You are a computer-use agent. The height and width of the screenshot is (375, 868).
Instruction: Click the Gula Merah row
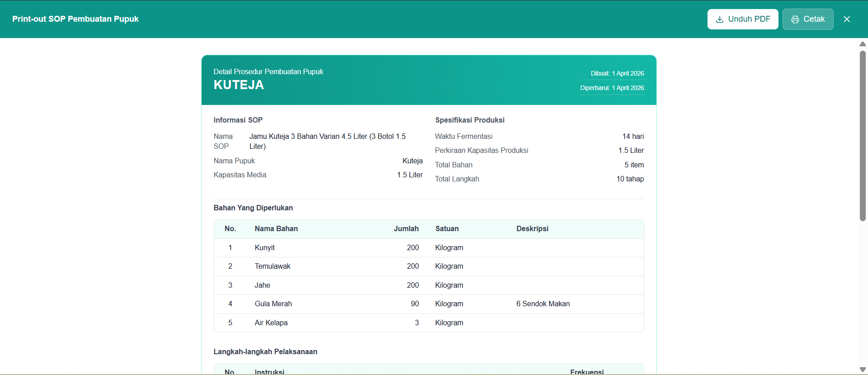point(429,304)
